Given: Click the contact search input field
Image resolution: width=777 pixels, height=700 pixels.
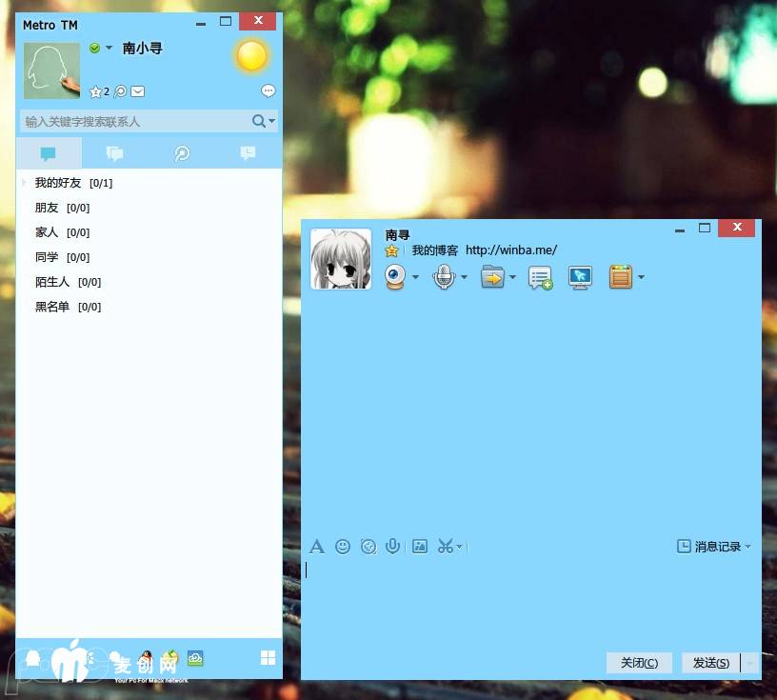Looking at the screenshot, I should 133,122.
